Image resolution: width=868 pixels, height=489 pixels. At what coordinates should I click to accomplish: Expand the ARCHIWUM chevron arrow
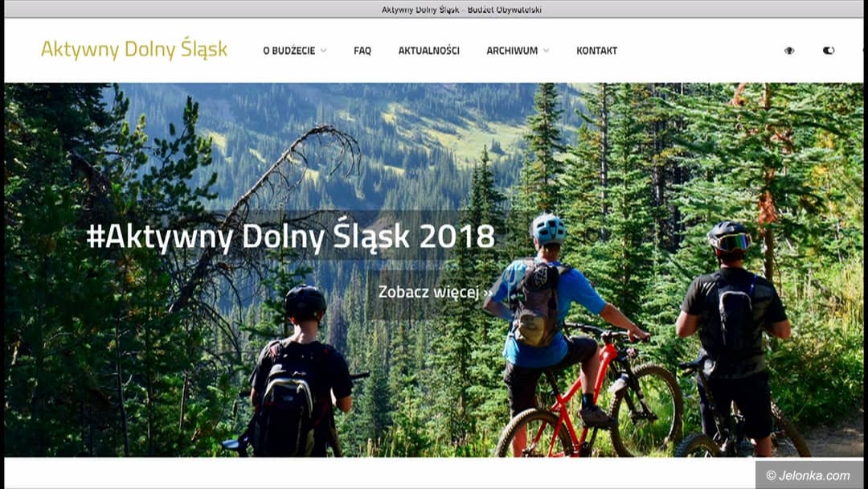(547, 51)
